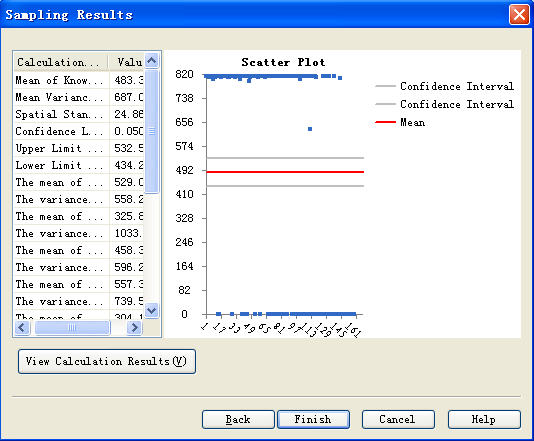
Task: Click the horizontal scroll right arrow
Action: point(134,328)
